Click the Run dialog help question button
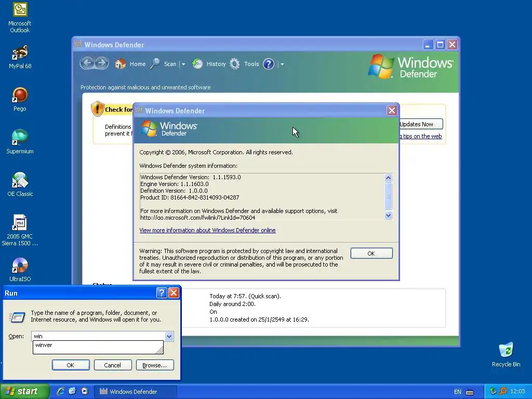 [162, 292]
